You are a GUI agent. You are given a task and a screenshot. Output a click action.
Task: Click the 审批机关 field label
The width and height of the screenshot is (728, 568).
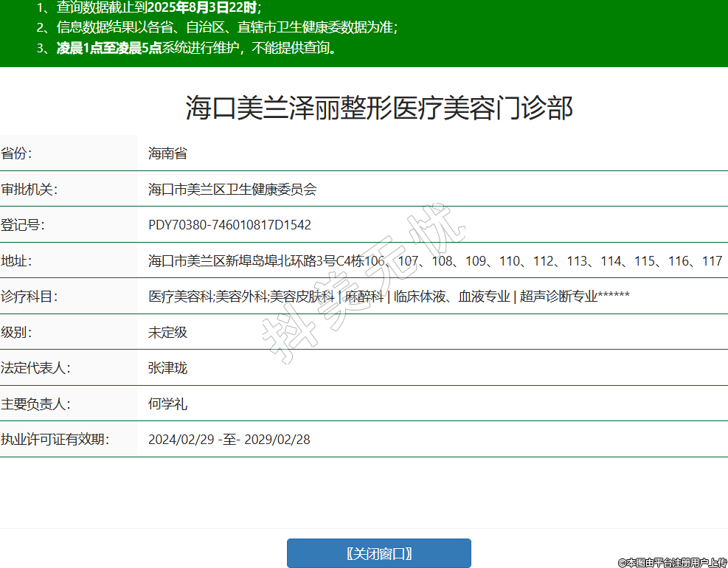29,190
